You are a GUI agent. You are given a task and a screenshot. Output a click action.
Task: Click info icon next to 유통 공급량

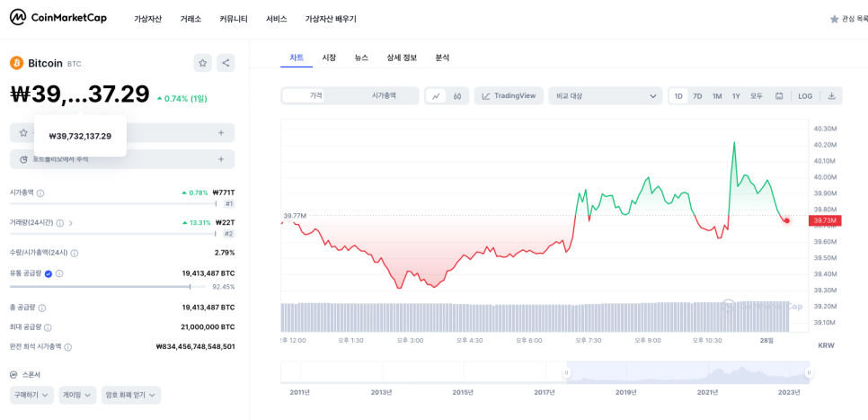click(59, 273)
